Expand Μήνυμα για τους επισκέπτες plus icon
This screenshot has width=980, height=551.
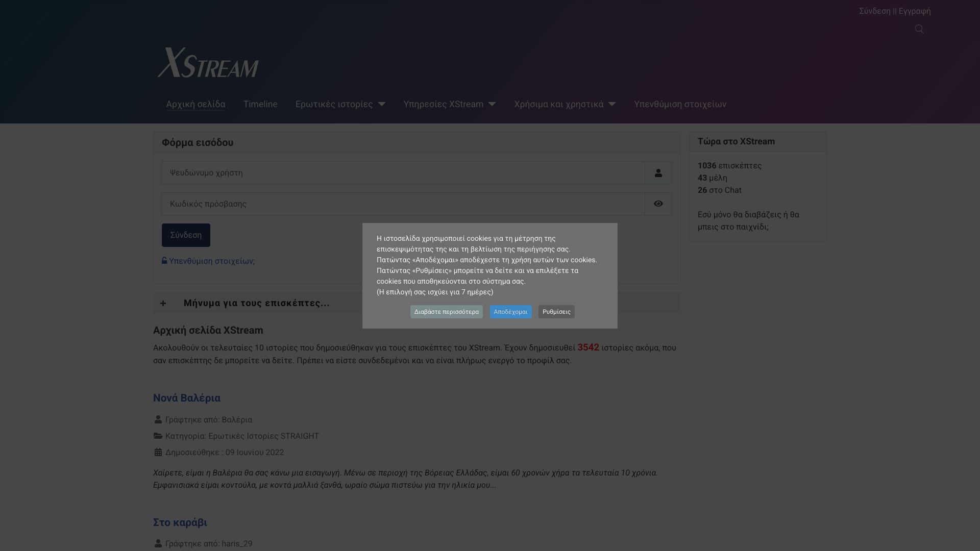pos(163,303)
